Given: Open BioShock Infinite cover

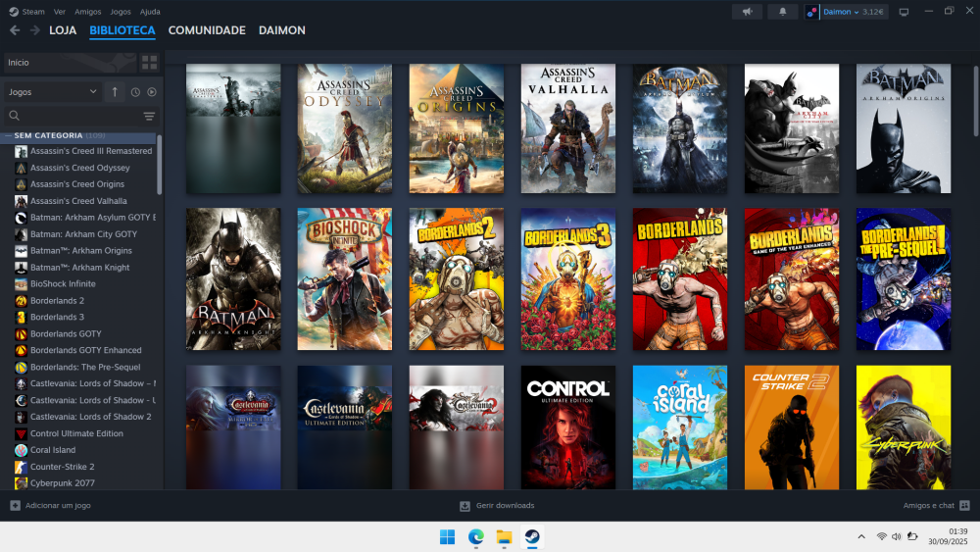Looking at the screenshot, I should tap(344, 278).
